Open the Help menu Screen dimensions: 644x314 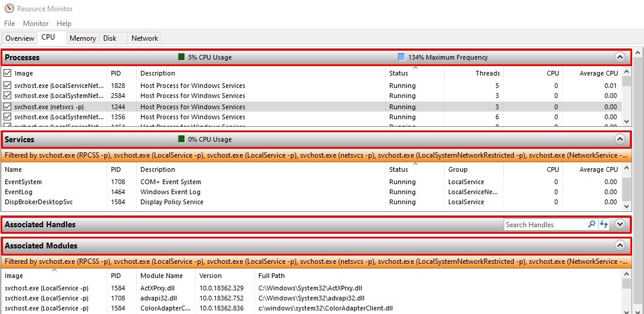(x=64, y=24)
